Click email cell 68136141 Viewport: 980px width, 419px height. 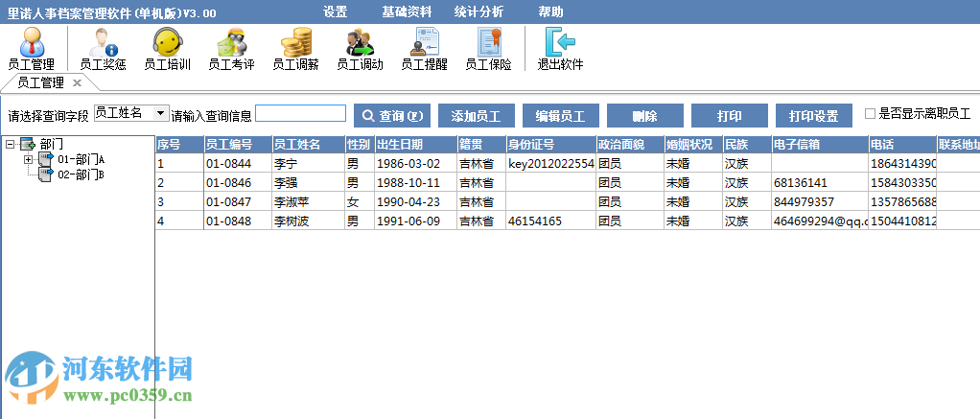click(820, 183)
